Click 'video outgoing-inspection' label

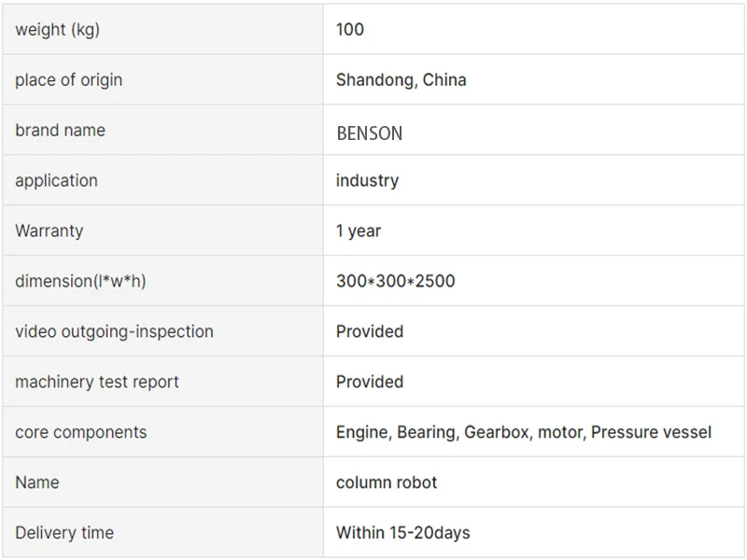[x=114, y=331]
